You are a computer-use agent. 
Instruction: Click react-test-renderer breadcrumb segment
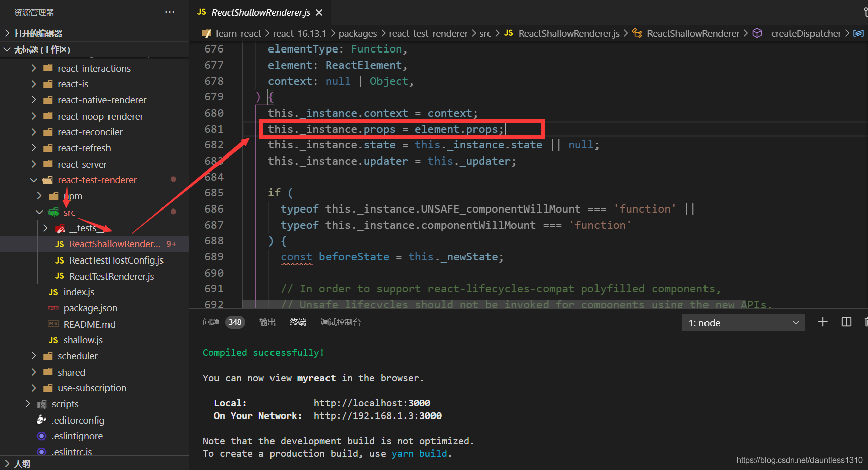428,33
